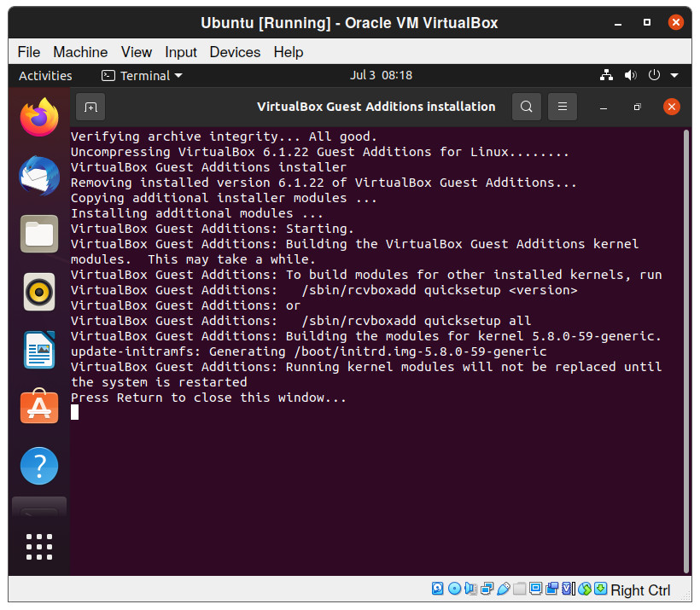Screen dimensions: 700x610
Task: Click Activities in the Ubuntu top bar
Action: pyautogui.click(x=45, y=75)
